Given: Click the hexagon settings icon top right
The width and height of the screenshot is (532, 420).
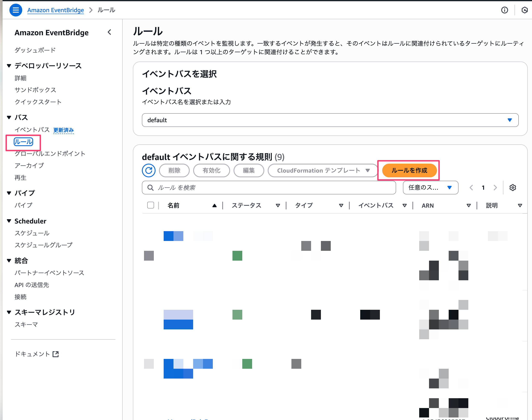Looking at the screenshot, I should (x=524, y=10).
